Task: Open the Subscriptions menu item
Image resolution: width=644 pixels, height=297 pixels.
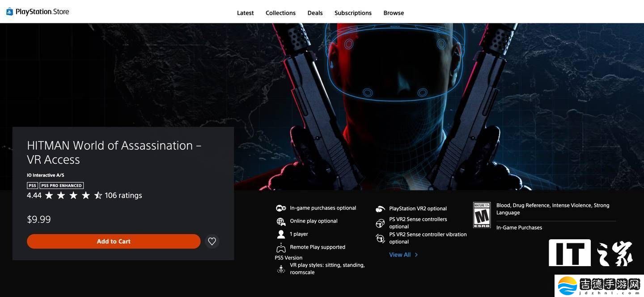Action: 353,13
